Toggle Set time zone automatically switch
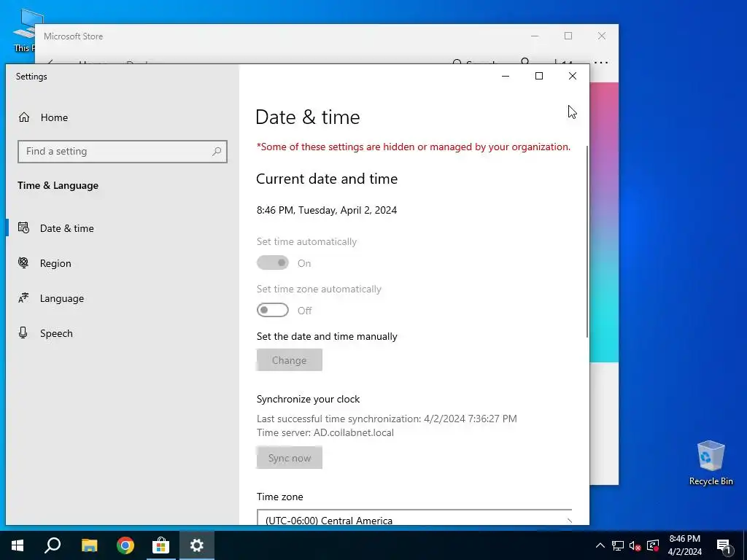 (273, 310)
